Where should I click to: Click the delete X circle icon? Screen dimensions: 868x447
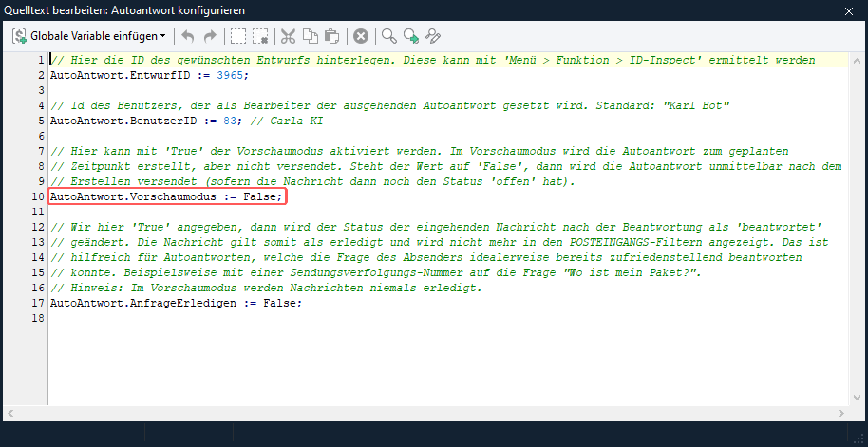click(x=361, y=37)
